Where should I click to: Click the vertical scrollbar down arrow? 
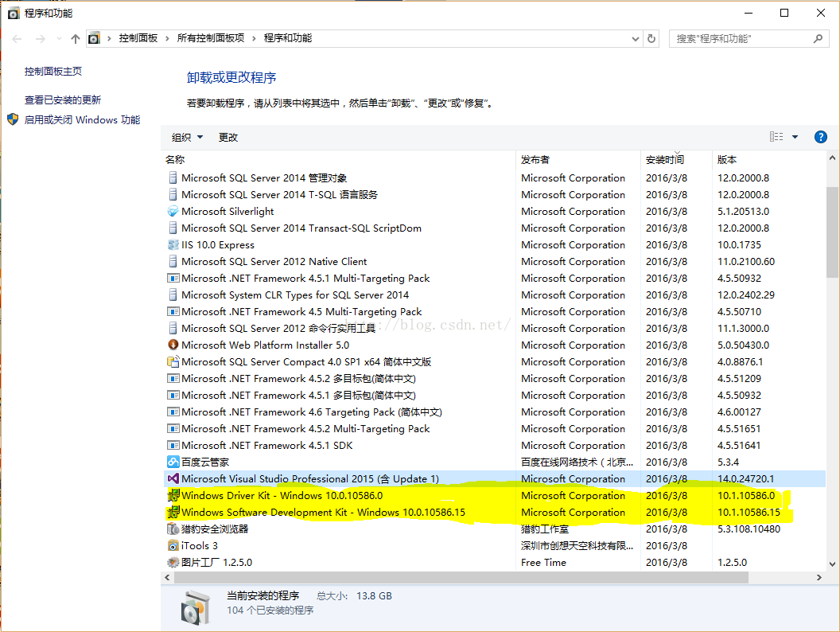click(x=832, y=564)
